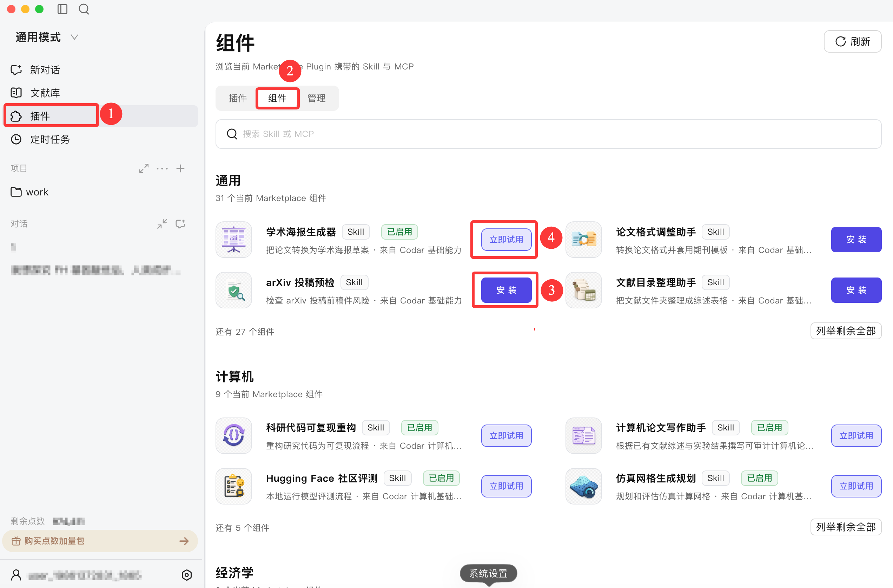The height and width of the screenshot is (588, 893).
Task: Click 论文格式调整助手 icon
Action: click(x=583, y=239)
